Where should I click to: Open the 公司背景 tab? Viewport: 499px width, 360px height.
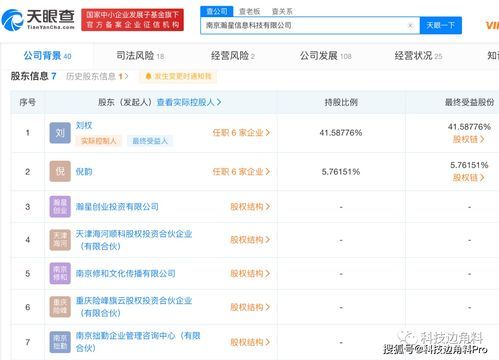(x=47, y=56)
